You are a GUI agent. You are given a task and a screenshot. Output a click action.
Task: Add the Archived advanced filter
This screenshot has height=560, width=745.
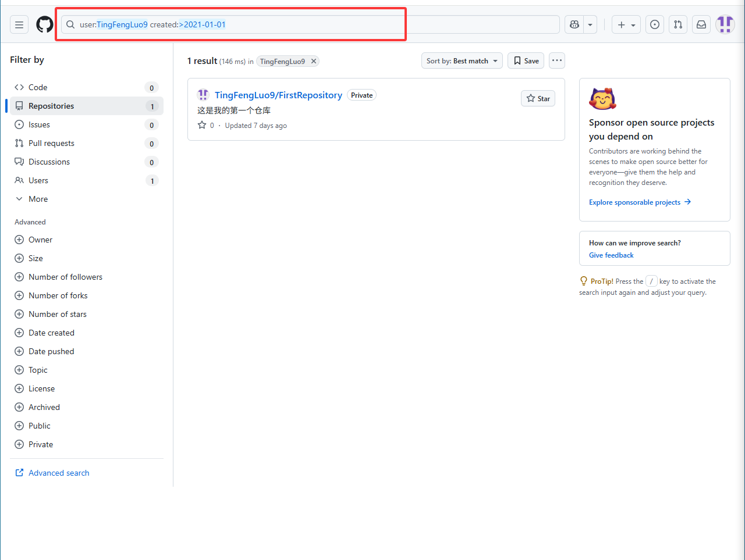[x=44, y=407]
